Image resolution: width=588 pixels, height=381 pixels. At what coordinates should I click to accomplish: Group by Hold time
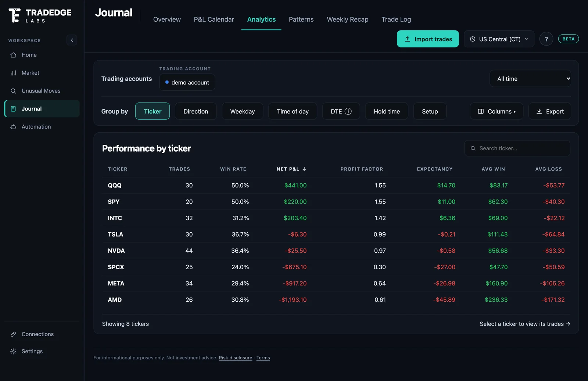pos(387,111)
